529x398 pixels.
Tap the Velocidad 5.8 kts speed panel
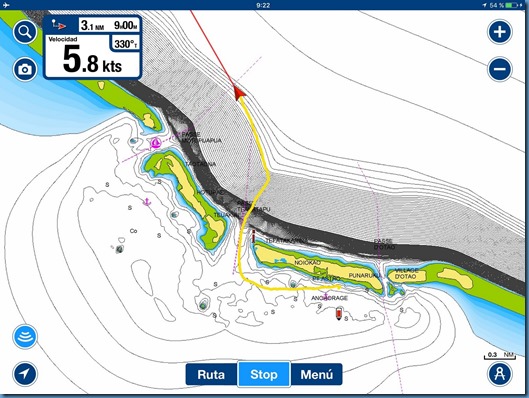pos(92,57)
